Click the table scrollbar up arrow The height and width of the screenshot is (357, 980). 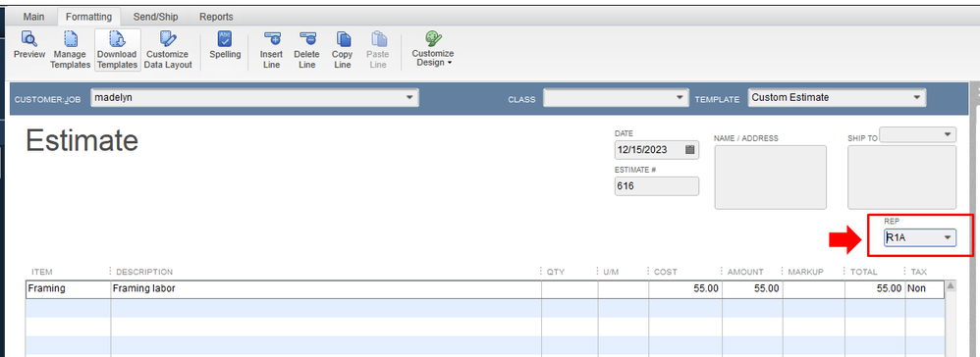tap(951, 285)
